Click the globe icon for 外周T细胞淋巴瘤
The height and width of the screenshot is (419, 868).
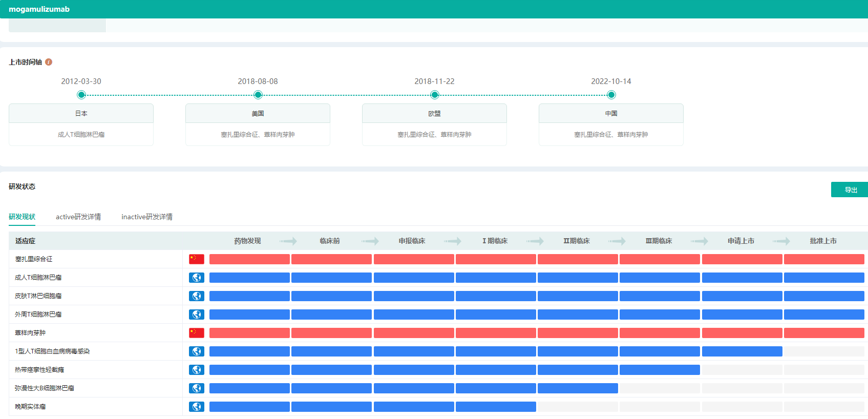(x=197, y=315)
